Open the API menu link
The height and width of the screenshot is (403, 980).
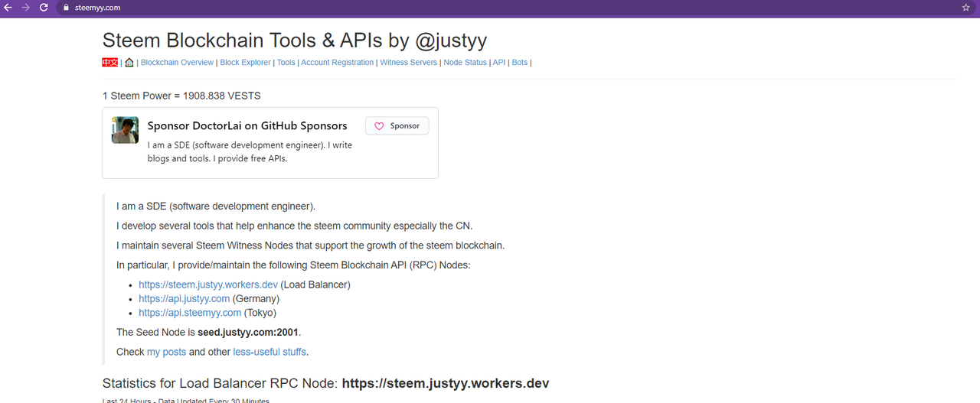[x=499, y=63]
